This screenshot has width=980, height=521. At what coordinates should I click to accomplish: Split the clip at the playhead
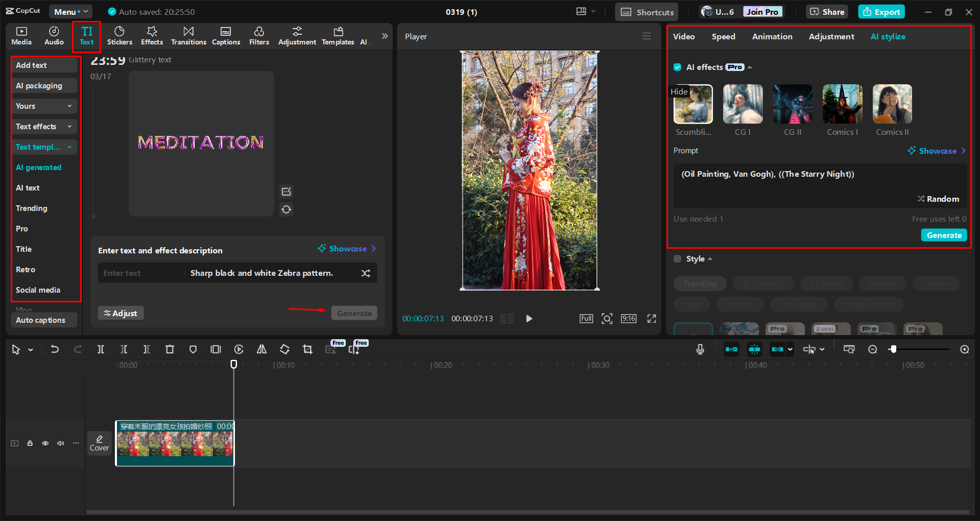(x=101, y=349)
